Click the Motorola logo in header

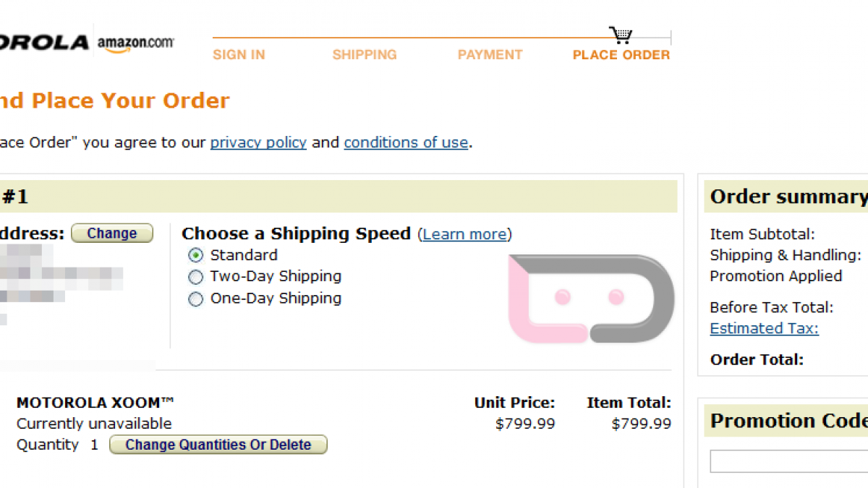[x=43, y=43]
